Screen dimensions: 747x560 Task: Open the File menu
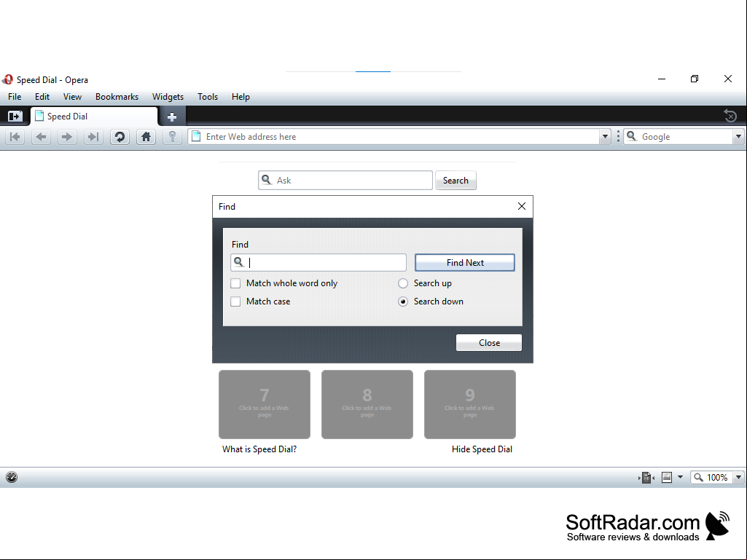15,97
